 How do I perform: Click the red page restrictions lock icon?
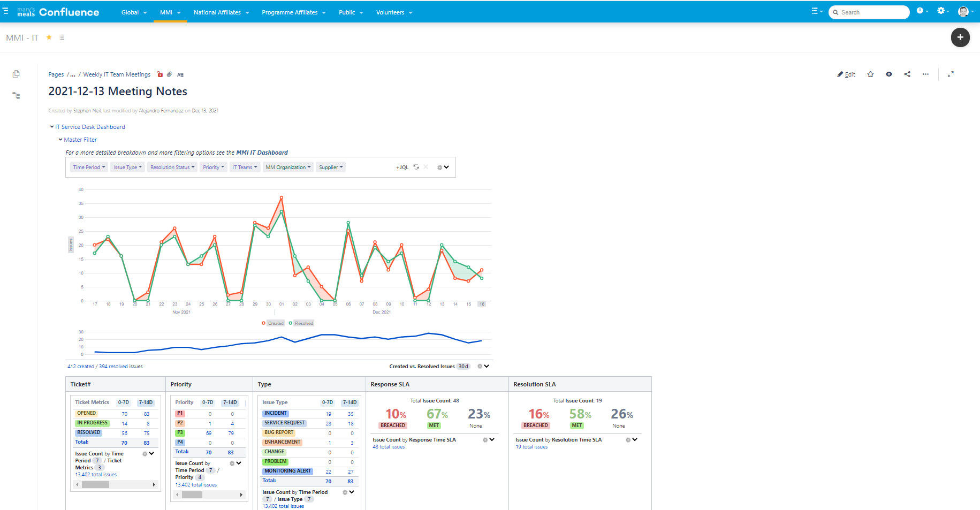point(159,74)
